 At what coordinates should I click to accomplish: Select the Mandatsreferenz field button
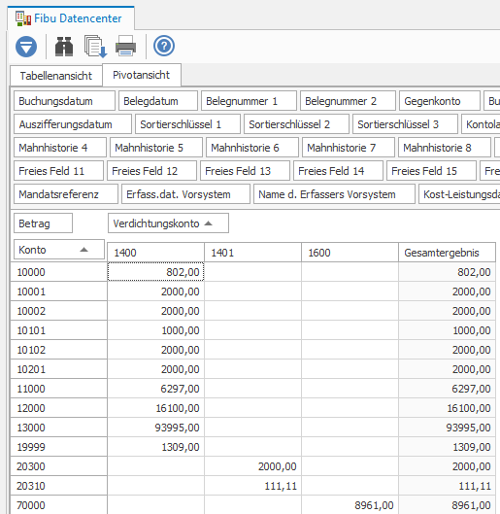[x=66, y=194]
